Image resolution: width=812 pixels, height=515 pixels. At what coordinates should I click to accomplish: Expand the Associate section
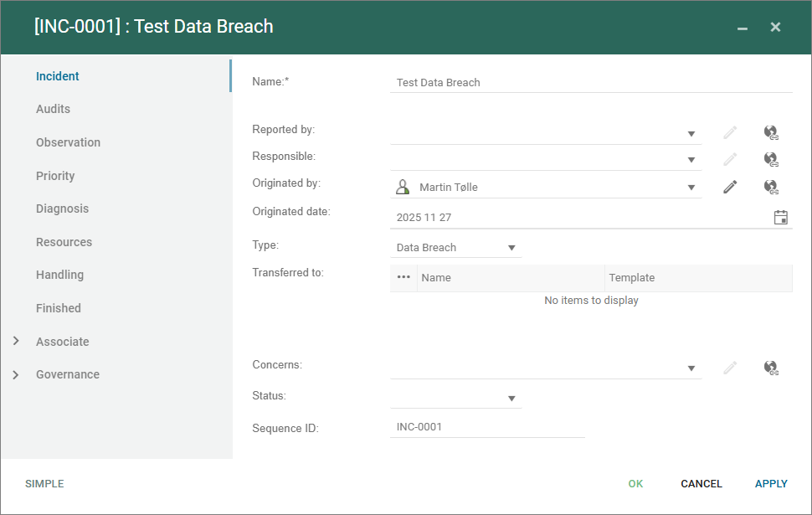click(16, 342)
